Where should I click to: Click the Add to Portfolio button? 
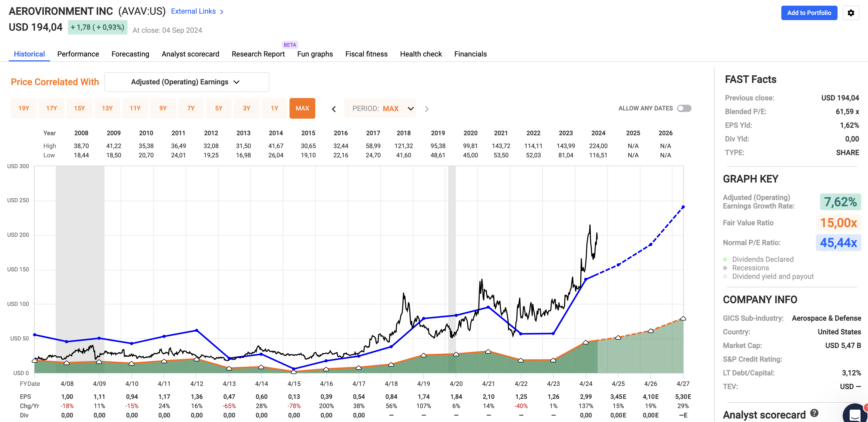(x=809, y=13)
